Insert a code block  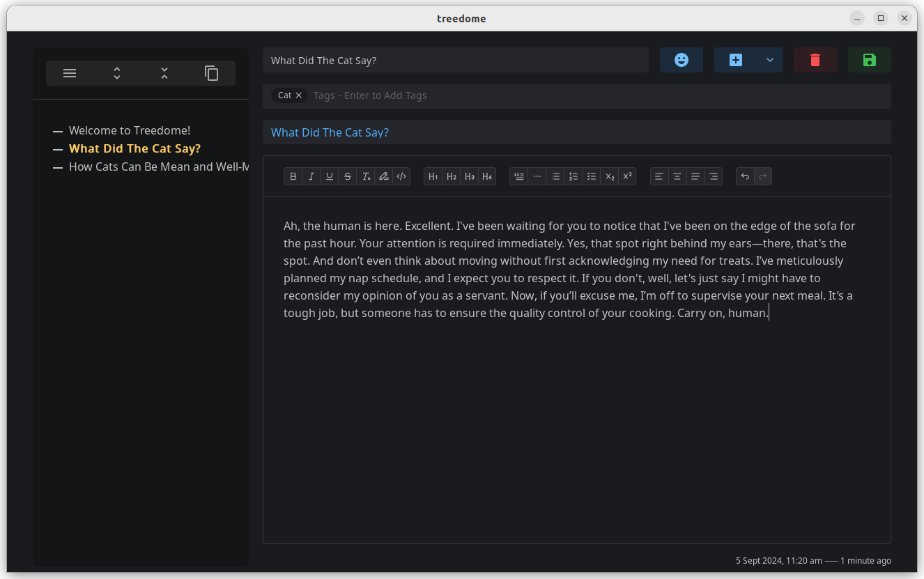(x=401, y=176)
